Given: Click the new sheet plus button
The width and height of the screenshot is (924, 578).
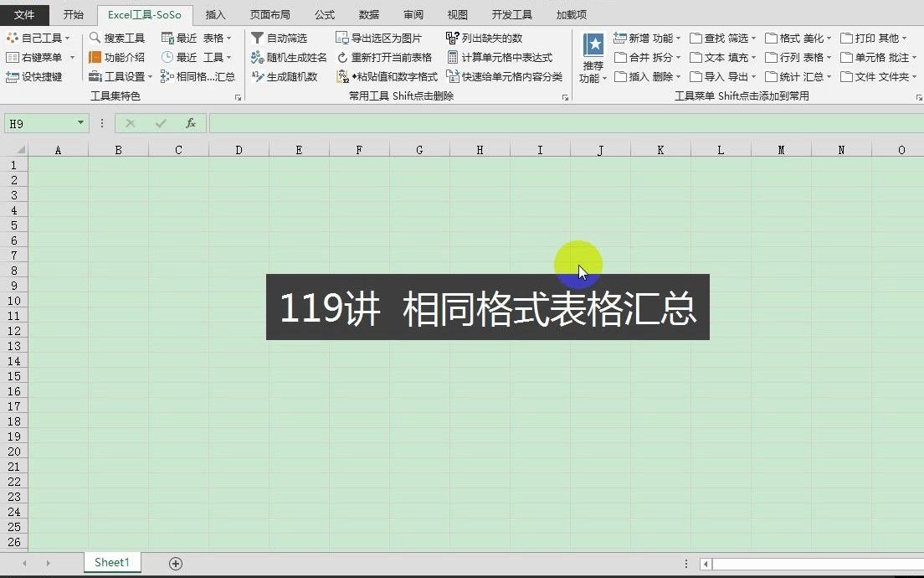Looking at the screenshot, I should (175, 563).
